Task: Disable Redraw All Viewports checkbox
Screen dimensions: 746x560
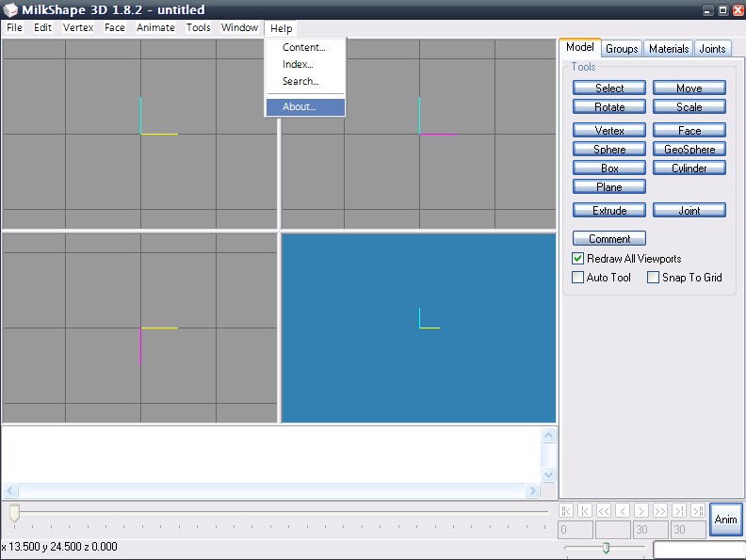Action: [578, 259]
